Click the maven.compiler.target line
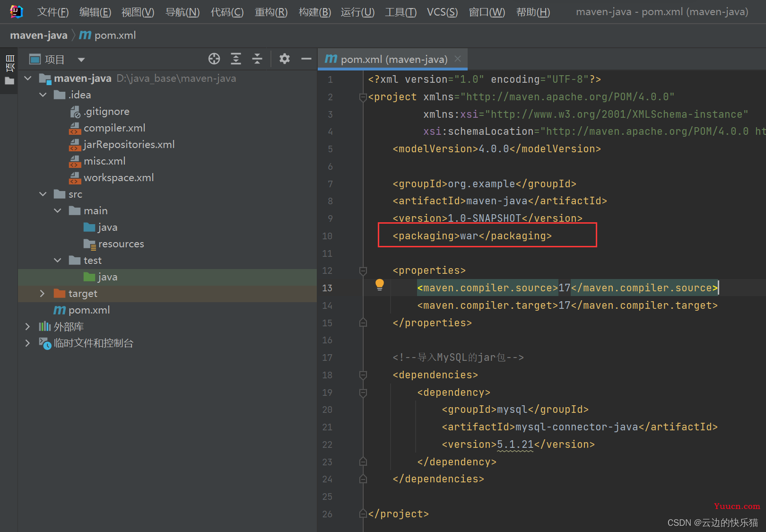Screen dimensions: 766x532 pos(567,305)
